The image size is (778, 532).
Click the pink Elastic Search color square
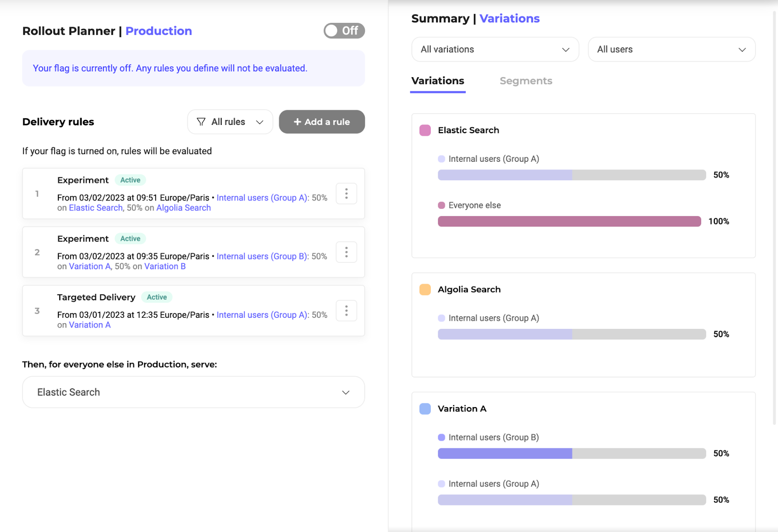coord(425,130)
